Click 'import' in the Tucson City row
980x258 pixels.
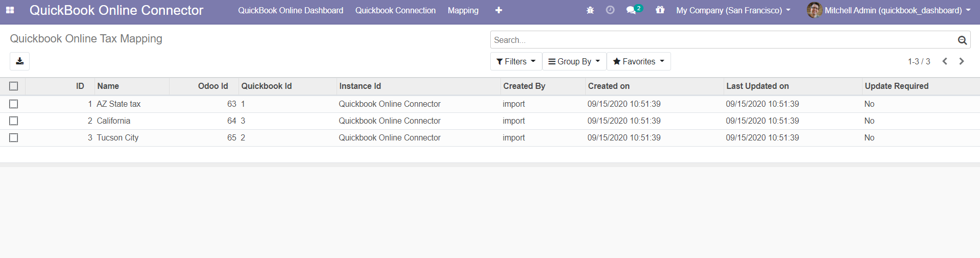click(514, 138)
